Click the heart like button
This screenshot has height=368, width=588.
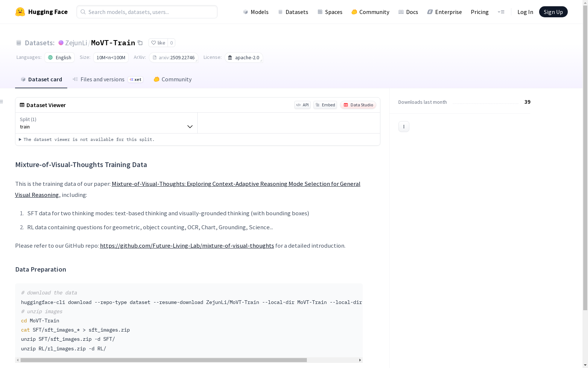pyautogui.click(x=158, y=43)
